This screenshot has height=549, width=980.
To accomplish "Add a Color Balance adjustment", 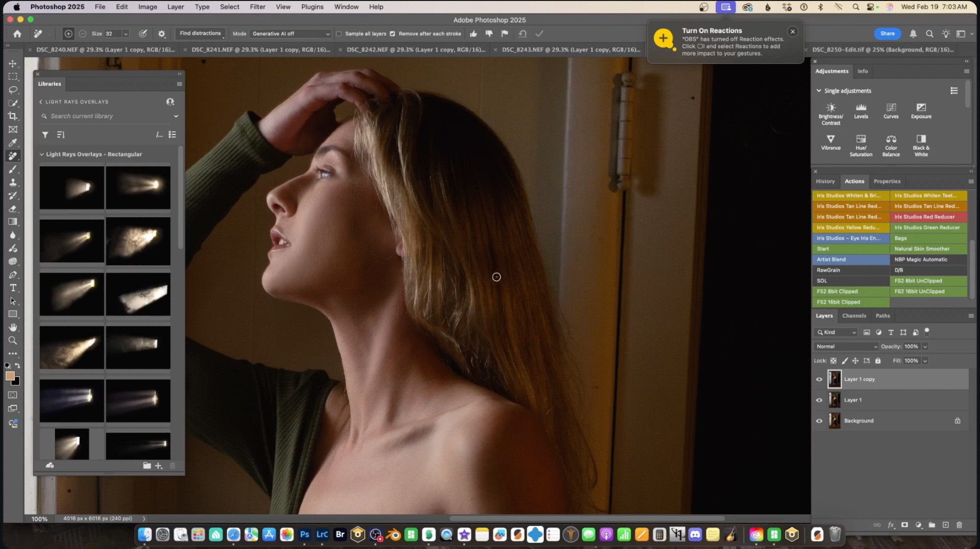I will point(891,146).
